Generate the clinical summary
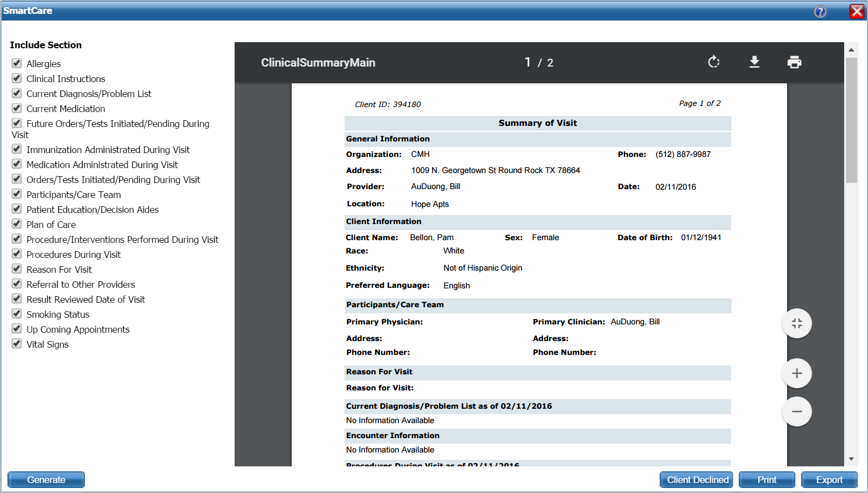Screen dimensions: 868x493 46,479
